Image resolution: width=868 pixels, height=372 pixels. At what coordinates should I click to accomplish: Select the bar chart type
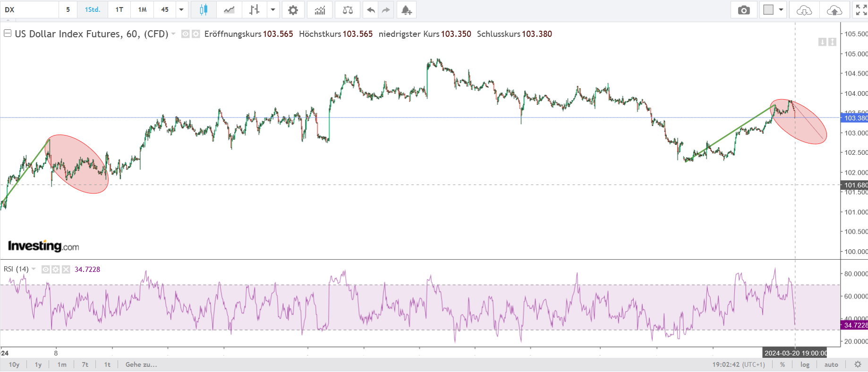tap(254, 10)
